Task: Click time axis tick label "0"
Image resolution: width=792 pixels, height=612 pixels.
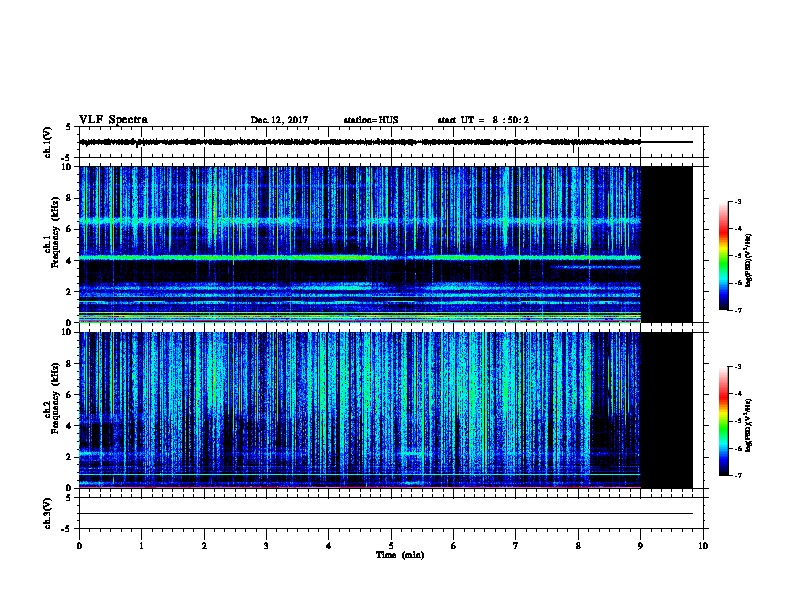Action: pyautogui.click(x=79, y=545)
